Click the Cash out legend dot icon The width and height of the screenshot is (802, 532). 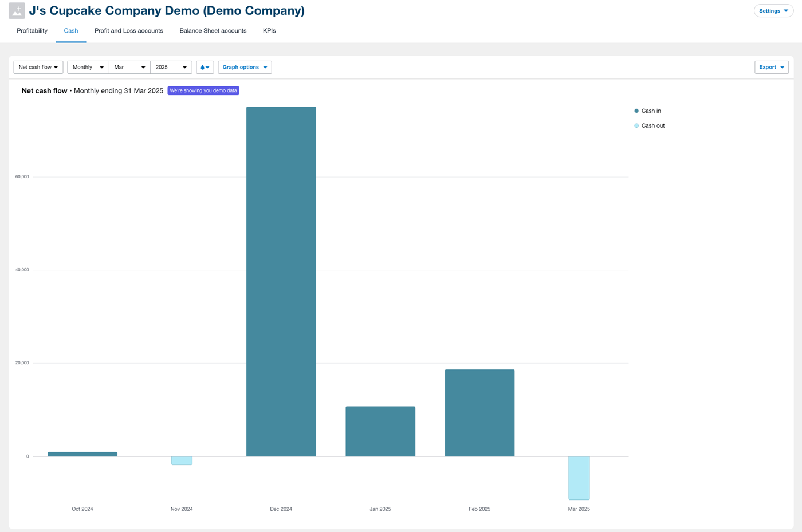pyautogui.click(x=636, y=125)
